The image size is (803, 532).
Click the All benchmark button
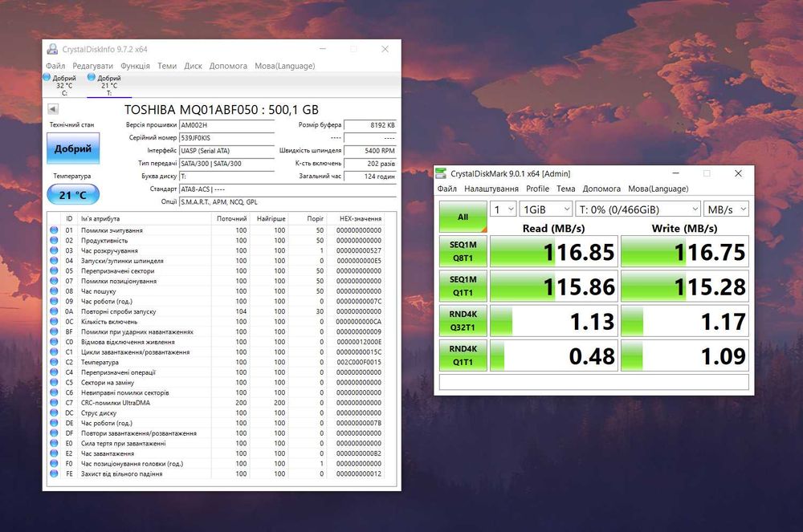(463, 217)
